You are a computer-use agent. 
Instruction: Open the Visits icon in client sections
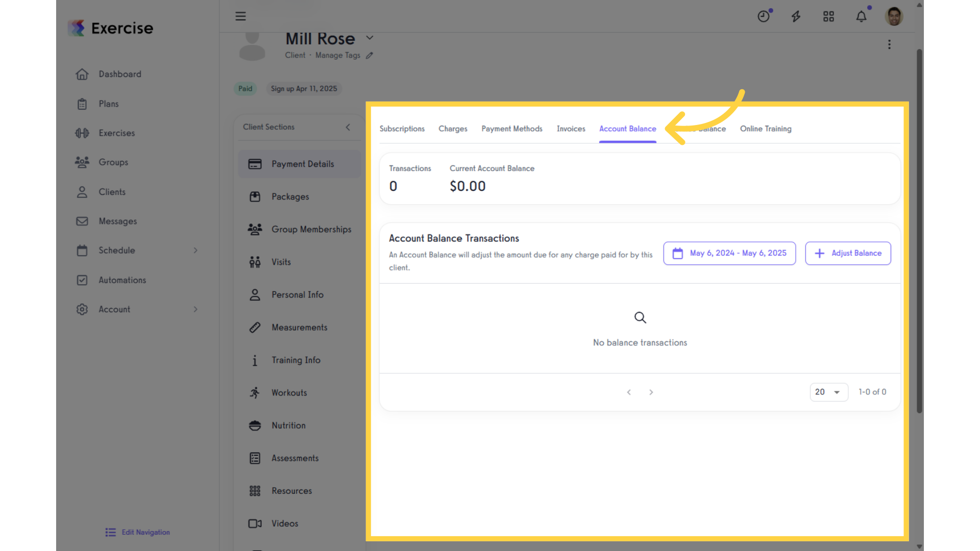pyautogui.click(x=255, y=262)
